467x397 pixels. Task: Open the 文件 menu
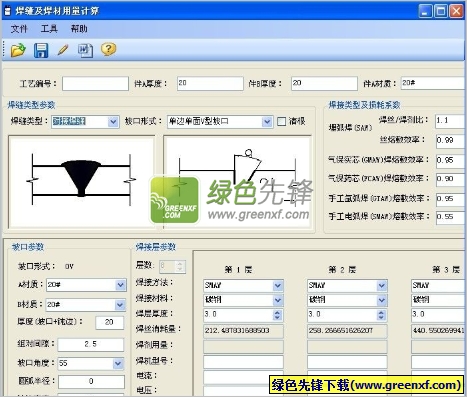[19, 29]
